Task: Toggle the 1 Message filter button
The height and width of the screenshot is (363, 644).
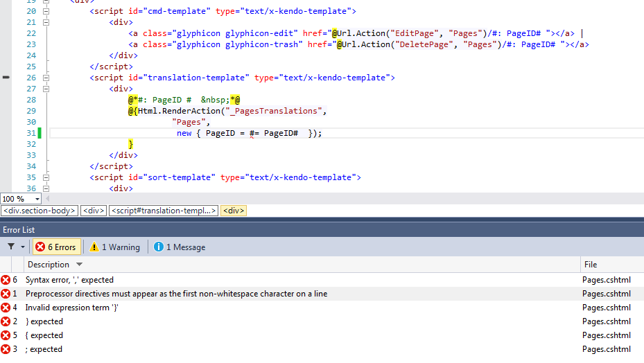Action: pos(179,247)
